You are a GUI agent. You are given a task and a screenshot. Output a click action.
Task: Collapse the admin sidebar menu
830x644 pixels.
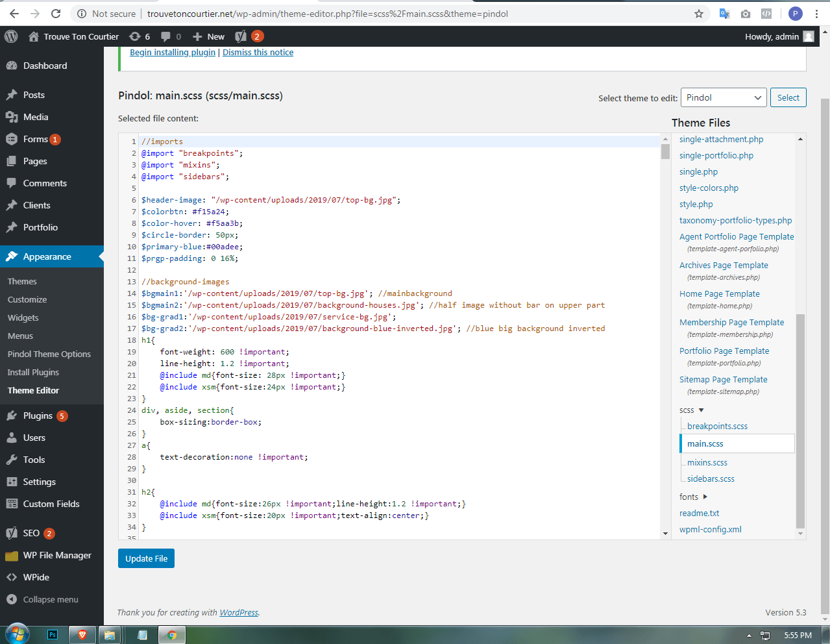coord(52,599)
